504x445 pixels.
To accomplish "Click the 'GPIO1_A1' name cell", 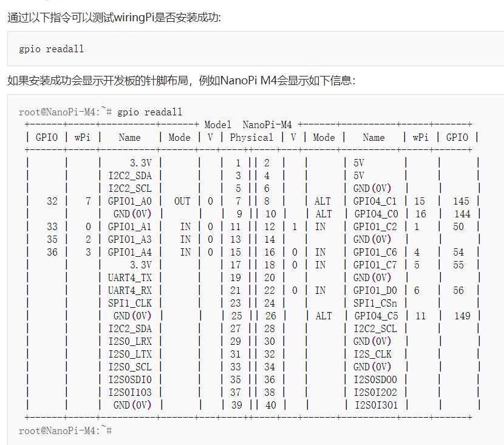I will 129,227.
